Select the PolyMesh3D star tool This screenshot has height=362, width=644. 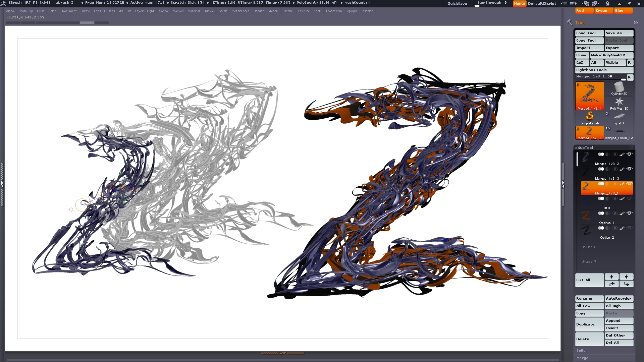point(619,103)
